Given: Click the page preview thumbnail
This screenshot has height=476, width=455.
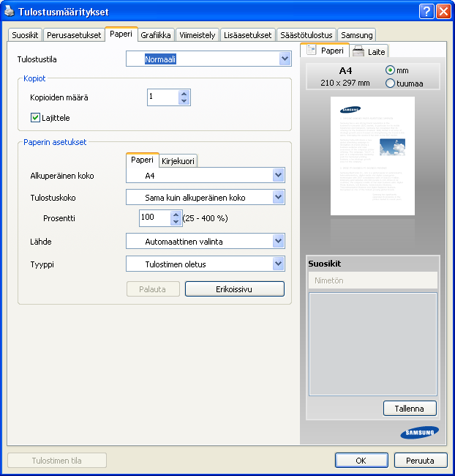Looking at the screenshot, I should 372,156.
